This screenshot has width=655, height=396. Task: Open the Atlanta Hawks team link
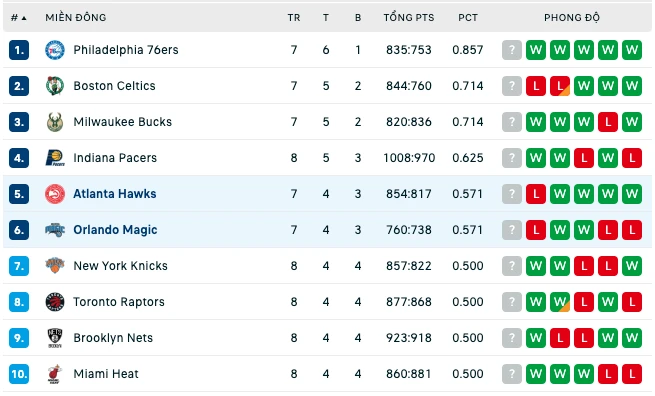(115, 194)
